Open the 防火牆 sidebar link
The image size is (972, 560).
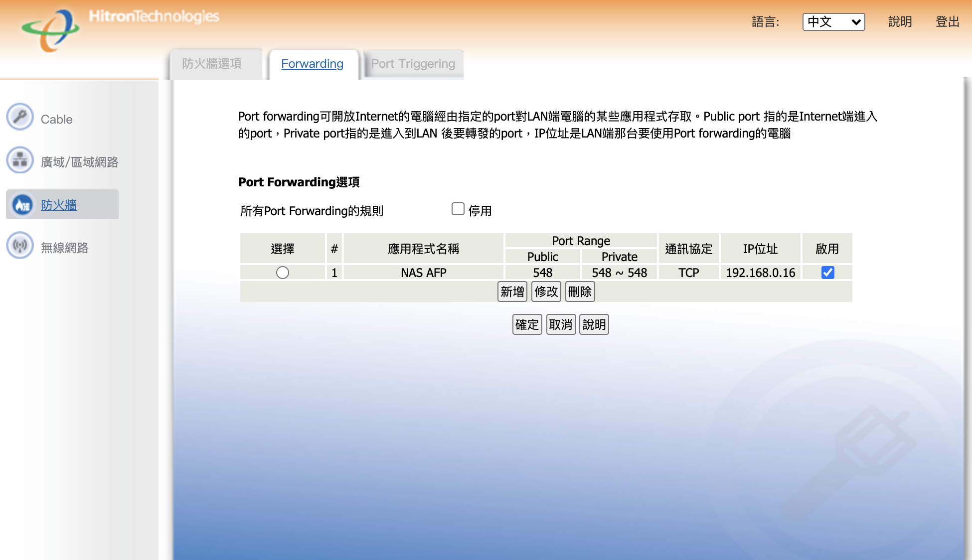(59, 205)
